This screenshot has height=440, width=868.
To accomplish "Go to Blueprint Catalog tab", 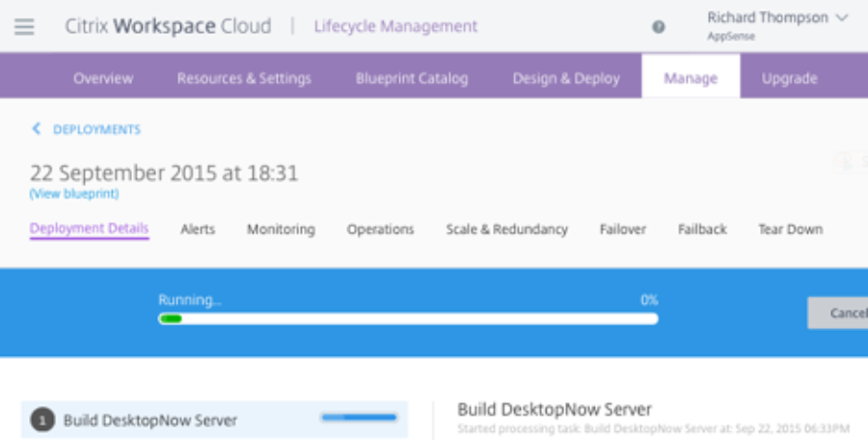I will [x=412, y=78].
